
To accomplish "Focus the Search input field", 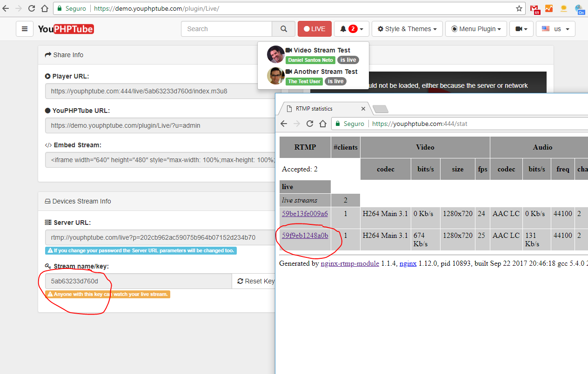I will tap(227, 29).
